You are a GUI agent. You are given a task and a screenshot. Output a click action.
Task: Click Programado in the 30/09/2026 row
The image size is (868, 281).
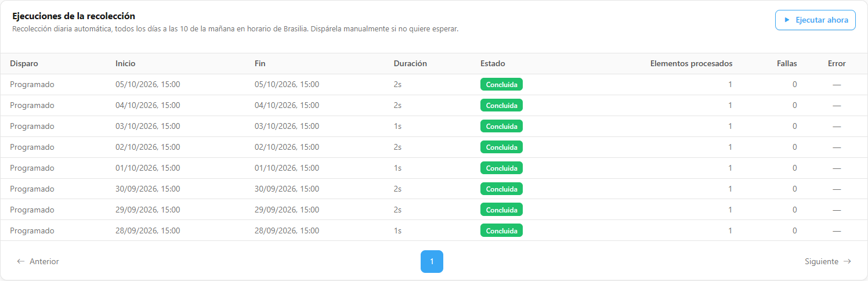[32, 189]
